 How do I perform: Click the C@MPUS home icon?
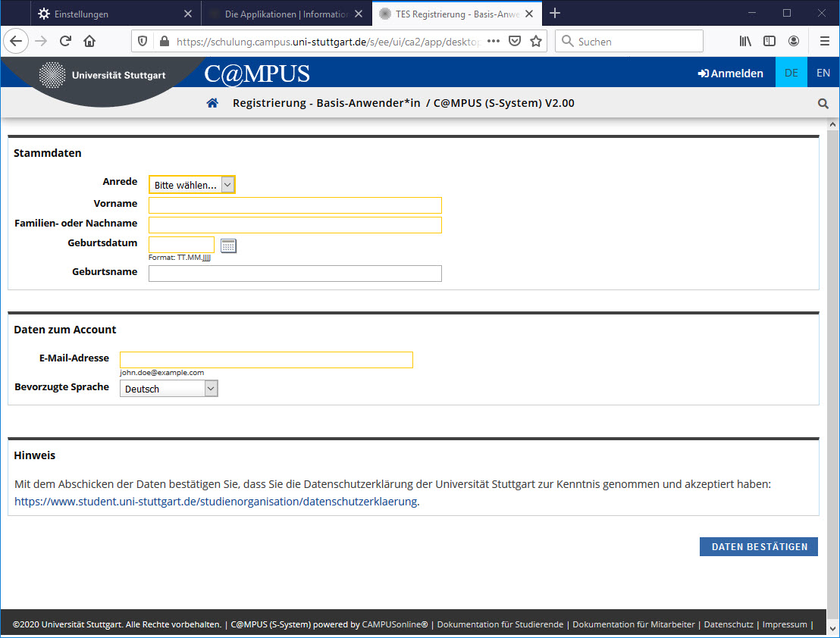(212, 103)
